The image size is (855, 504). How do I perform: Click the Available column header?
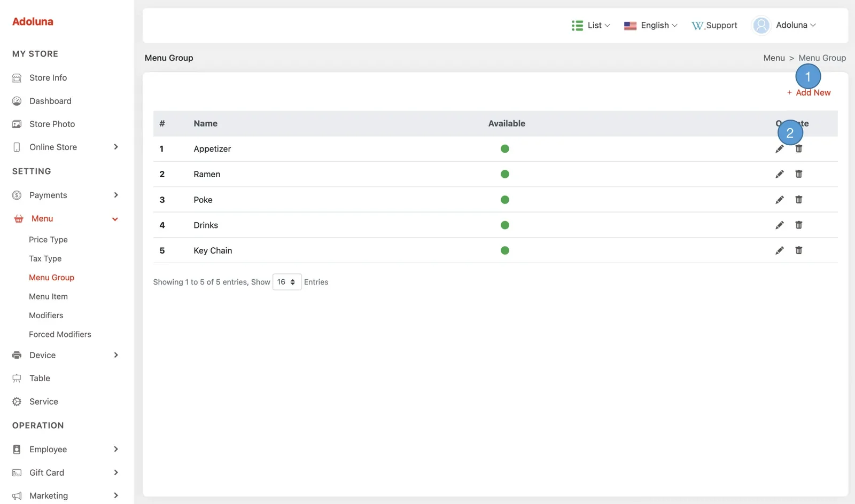(507, 123)
